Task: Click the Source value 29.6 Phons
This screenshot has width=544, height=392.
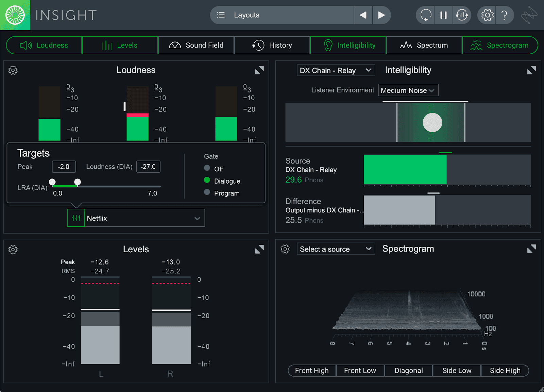Action: pyautogui.click(x=304, y=180)
